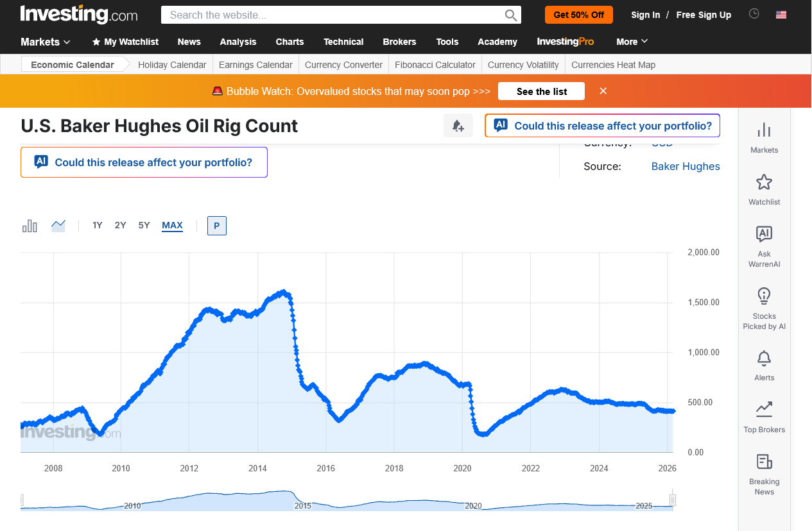This screenshot has width=812, height=531.
Task: Expand the More menu
Action: point(632,42)
